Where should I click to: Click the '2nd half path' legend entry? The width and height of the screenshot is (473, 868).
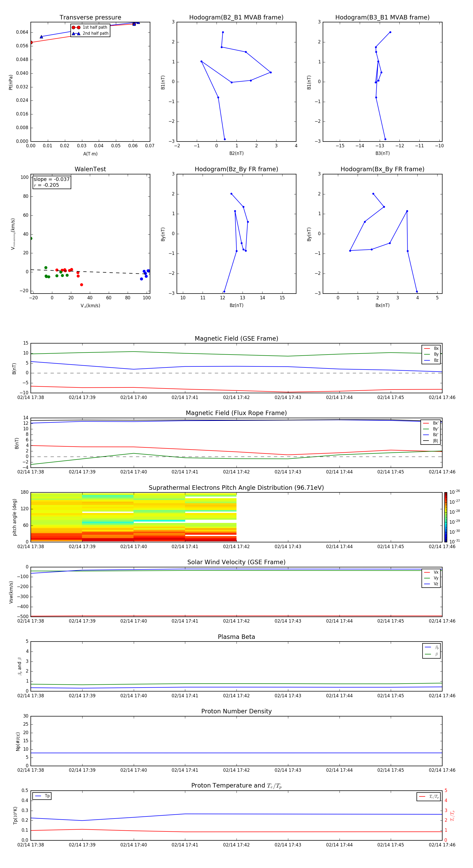90,33
